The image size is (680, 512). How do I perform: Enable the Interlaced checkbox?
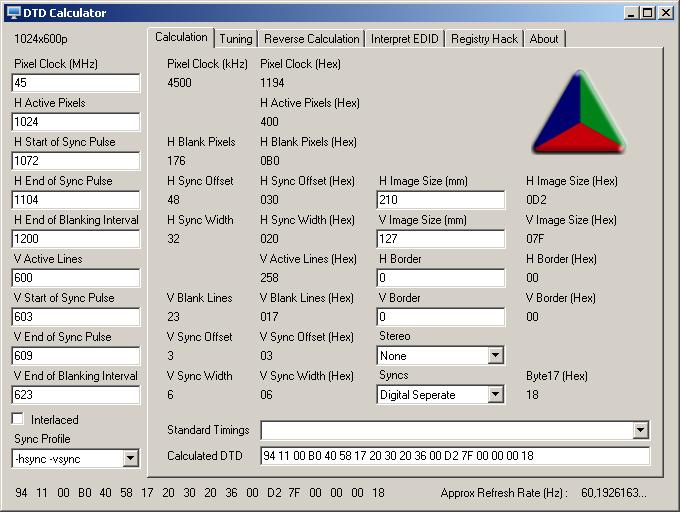(17, 419)
